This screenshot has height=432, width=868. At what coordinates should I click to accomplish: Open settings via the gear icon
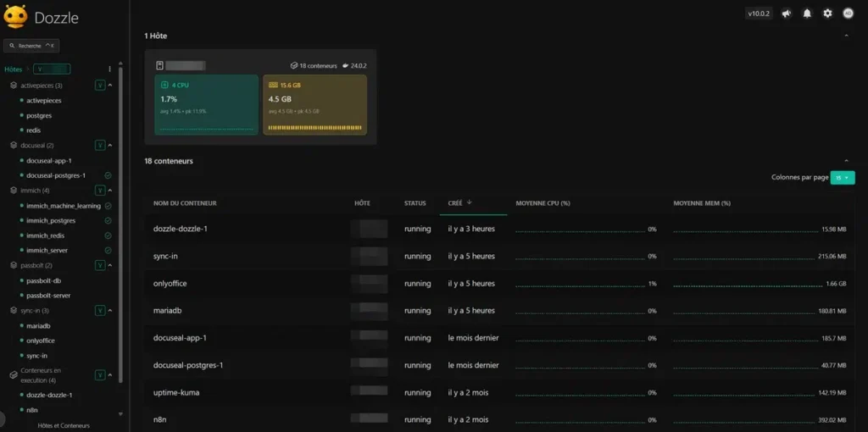tap(828, 14)
